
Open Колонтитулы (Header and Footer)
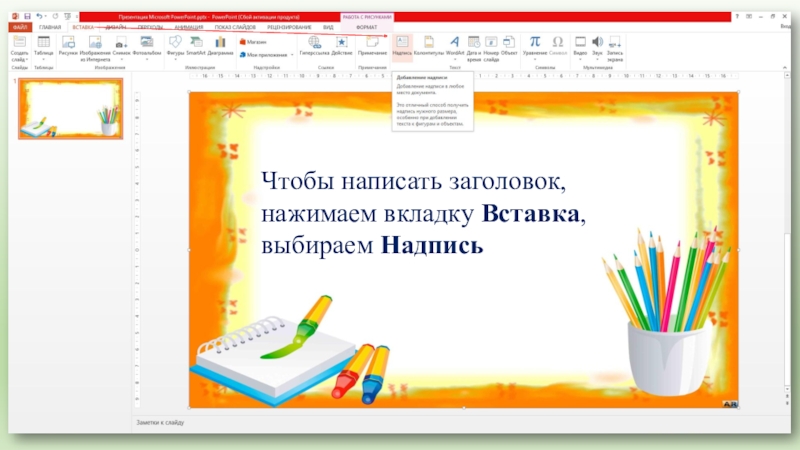(x=429, y=46)
